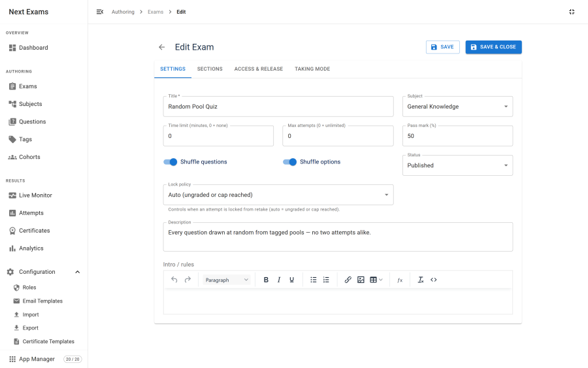Open Certificate Templates under Configuration

point(44,341)
